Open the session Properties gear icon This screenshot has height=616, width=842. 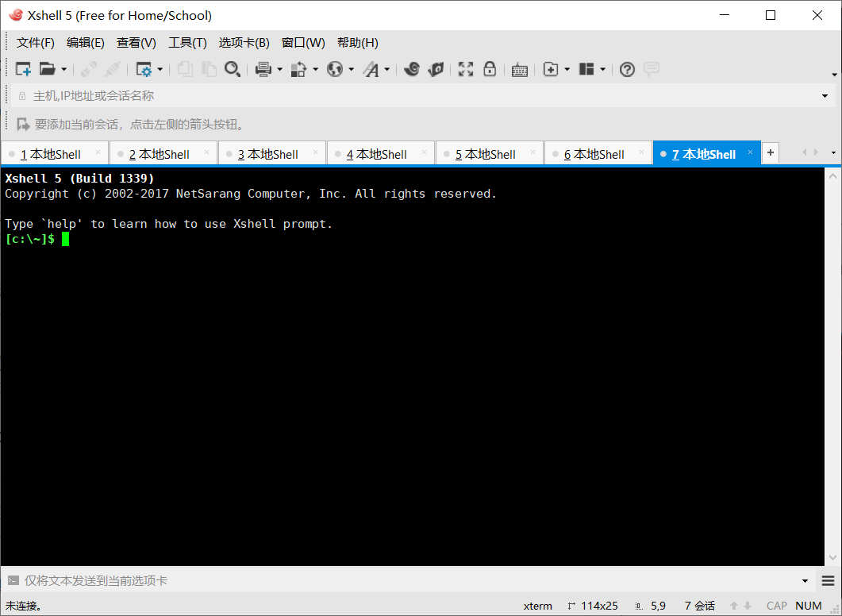pyautogui.click(x=144, y=69)
